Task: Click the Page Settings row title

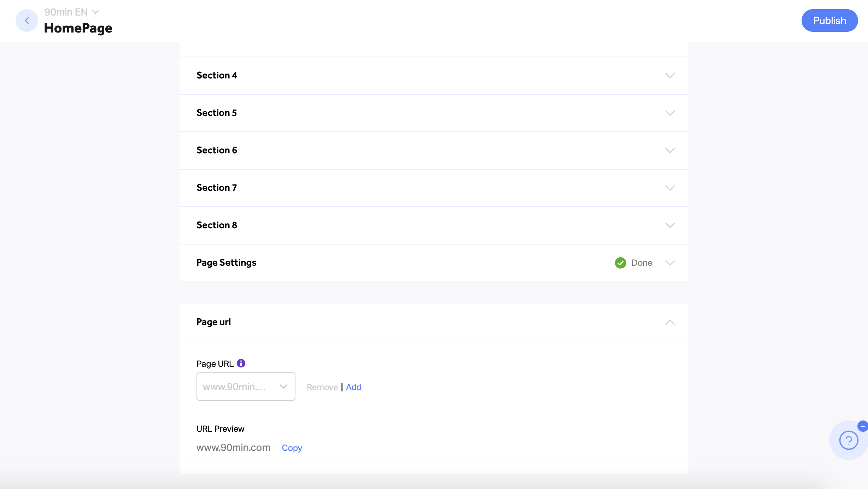Action: tap(226, 263)
